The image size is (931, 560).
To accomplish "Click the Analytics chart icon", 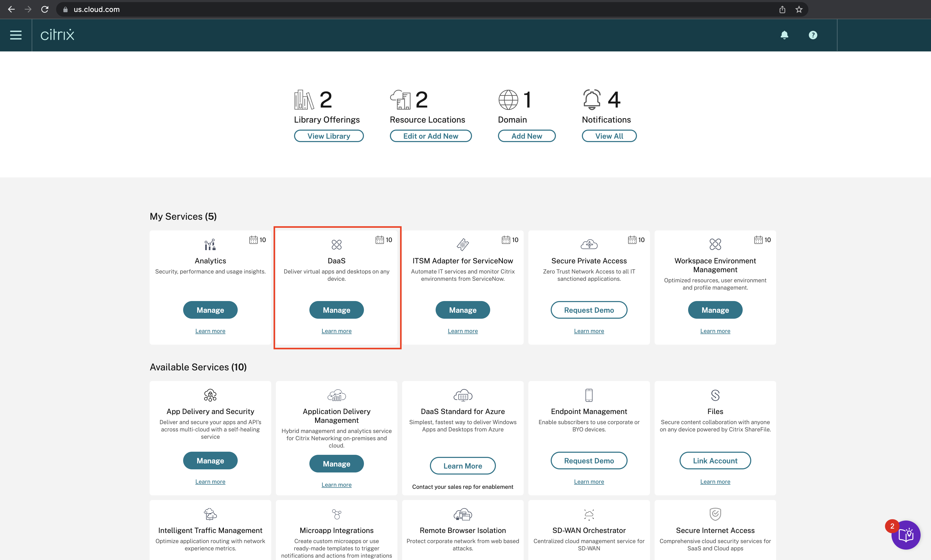I will (210, 244).
